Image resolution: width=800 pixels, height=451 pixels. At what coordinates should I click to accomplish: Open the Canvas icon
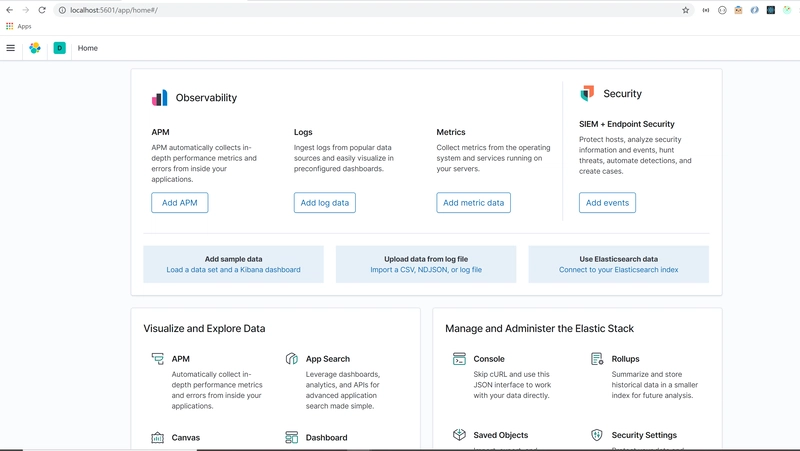(158, 437)
